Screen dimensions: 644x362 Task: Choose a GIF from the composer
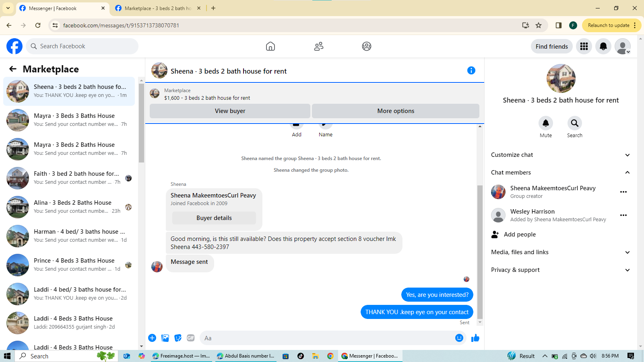point(191,338)
